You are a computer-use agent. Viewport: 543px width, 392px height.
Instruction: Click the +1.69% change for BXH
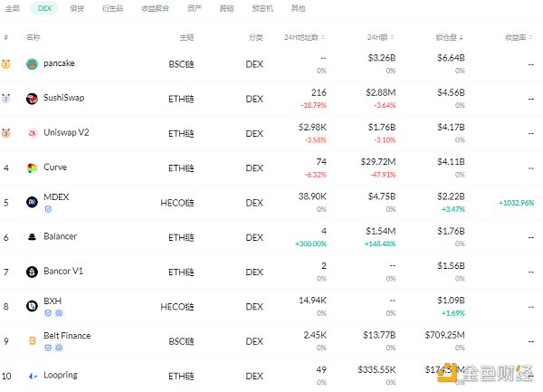pyautogui.click(x=453, y=313)
